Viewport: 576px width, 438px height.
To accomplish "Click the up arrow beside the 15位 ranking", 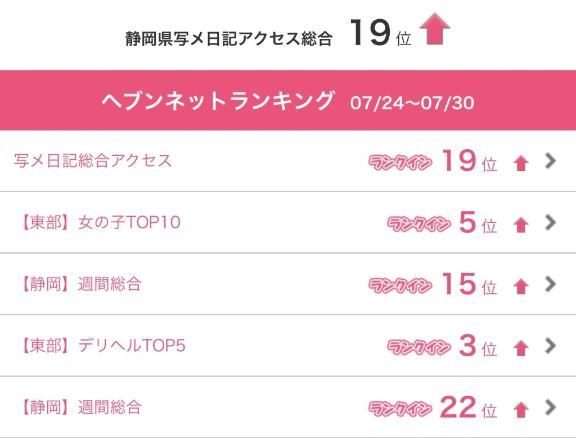I will click(521, 286).
